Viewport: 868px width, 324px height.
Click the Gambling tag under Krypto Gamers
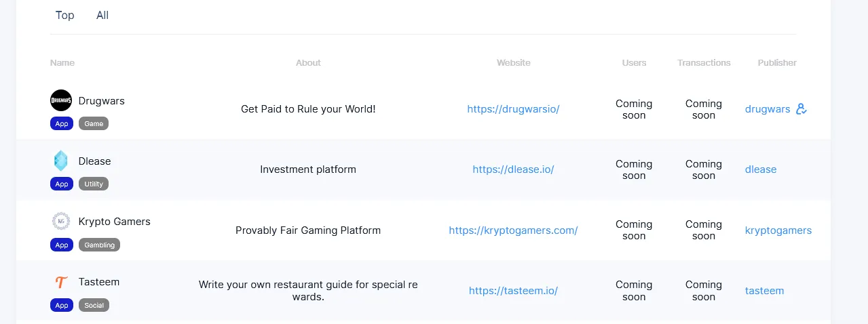point(99,245)
